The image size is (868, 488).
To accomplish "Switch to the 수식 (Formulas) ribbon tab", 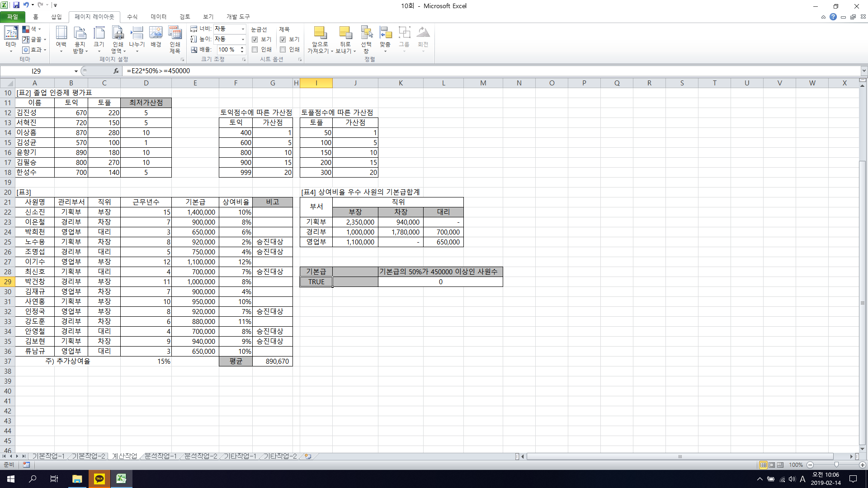I will point(132,17).
